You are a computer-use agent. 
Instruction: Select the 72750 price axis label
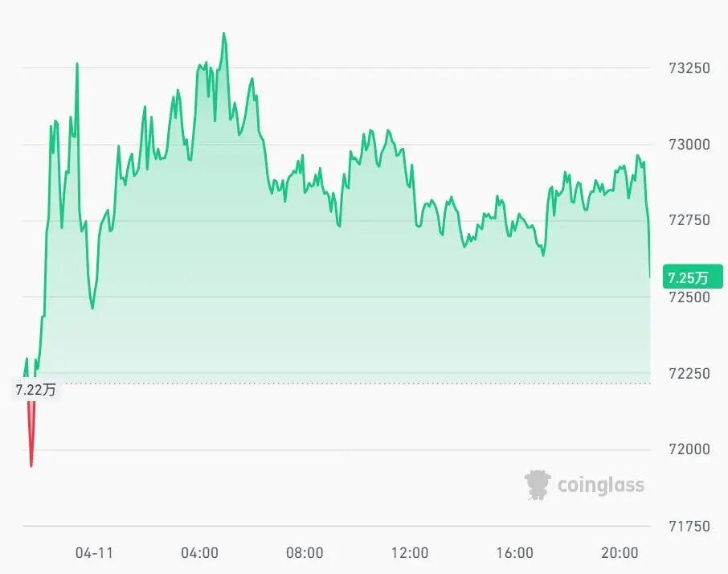click(689, 221)
